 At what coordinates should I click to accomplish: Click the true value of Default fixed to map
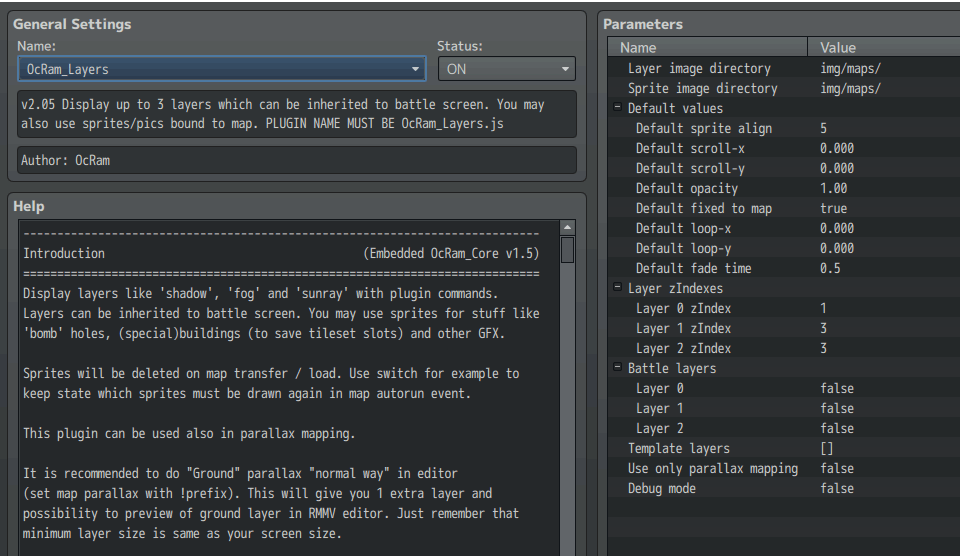pyautogui.click(x=834, y=209)
